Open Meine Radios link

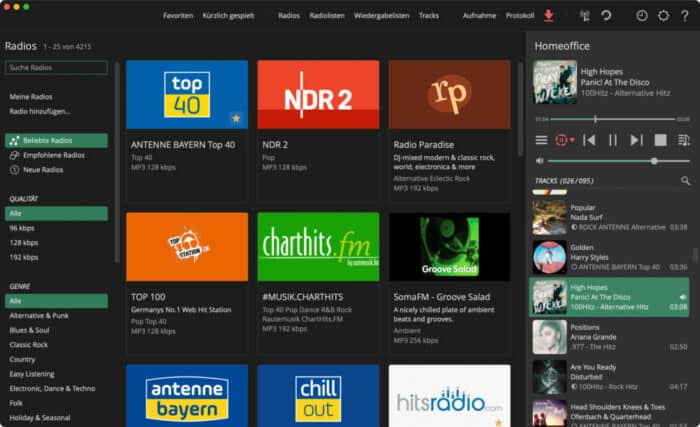point(31,96)
